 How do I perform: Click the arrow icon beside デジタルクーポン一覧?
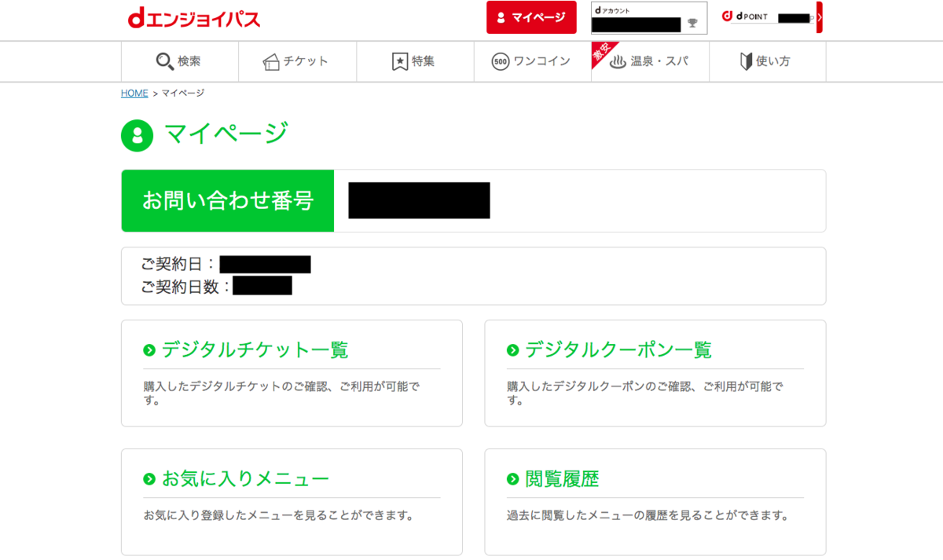[513, 350]
